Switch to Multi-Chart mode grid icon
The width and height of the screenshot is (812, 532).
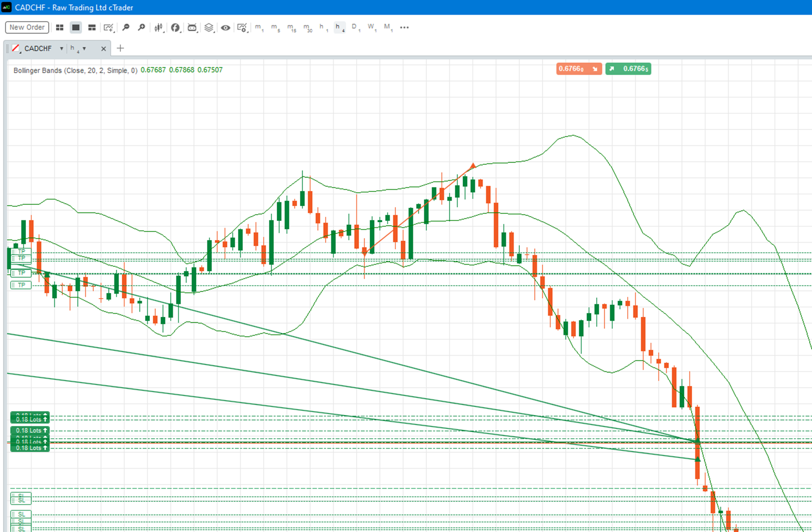[59, 27]
